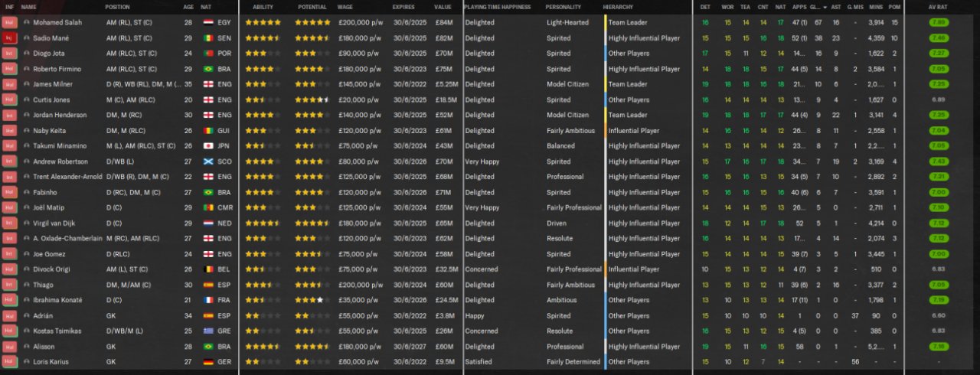Click the D/WB/M (L) position for Kostas Tsimikas
The width and height of the screenshot is (980, 375).
[x=126, y=331]
